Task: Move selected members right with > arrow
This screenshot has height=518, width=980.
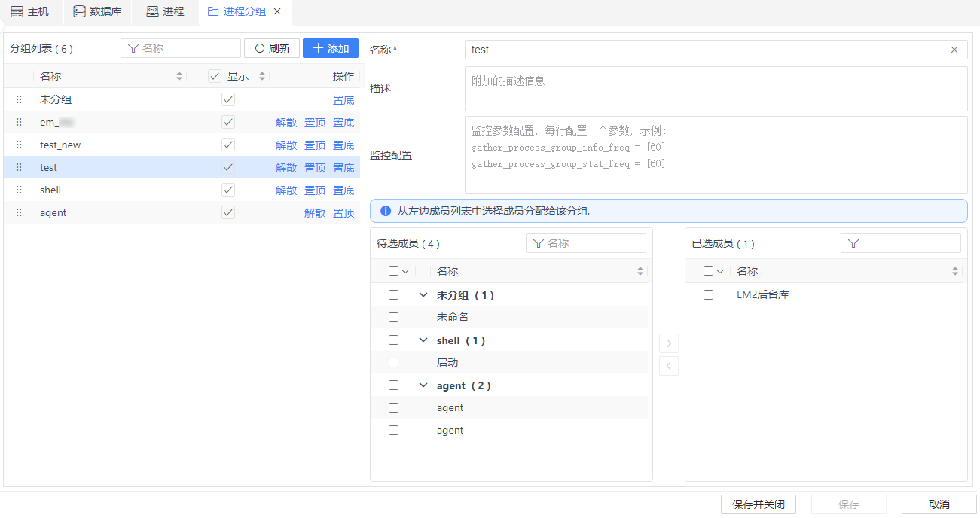Action: pyautogui.click(x=669, y=344)
